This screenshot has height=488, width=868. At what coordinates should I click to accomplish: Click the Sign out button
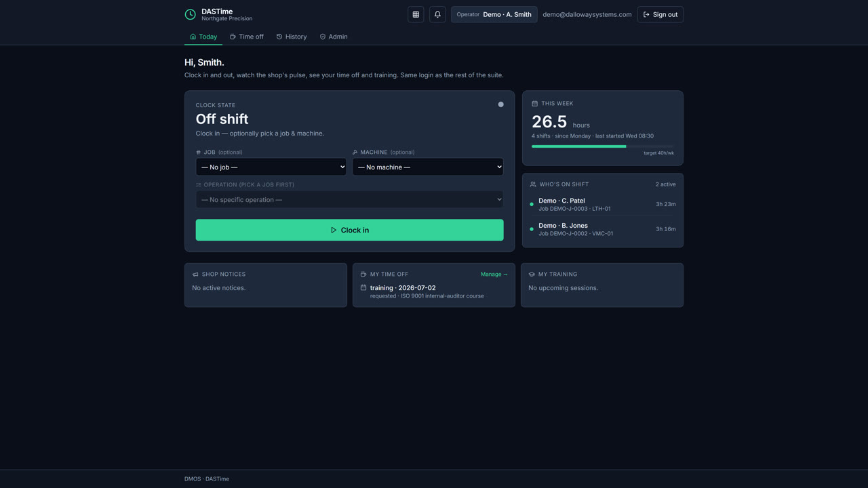(660, 14)
